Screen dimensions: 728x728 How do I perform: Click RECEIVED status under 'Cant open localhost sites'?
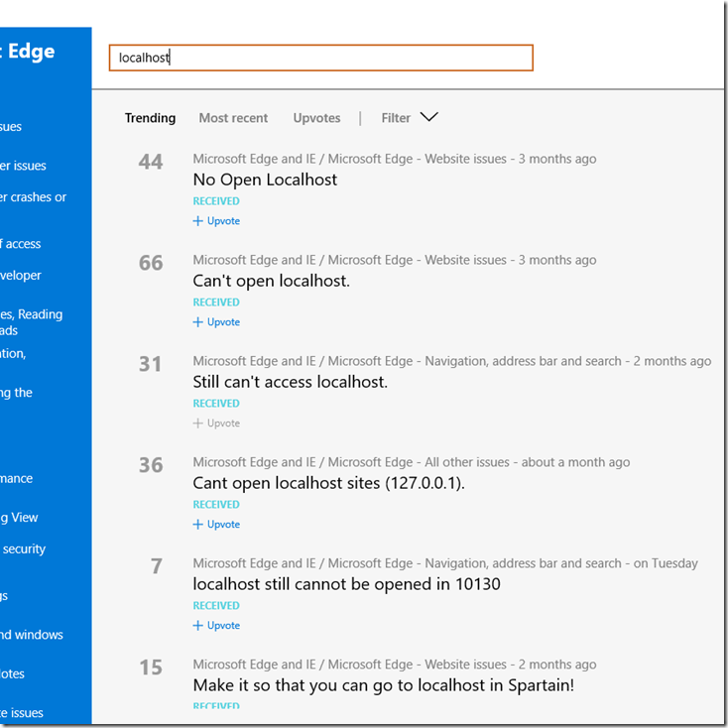point(216,505)
